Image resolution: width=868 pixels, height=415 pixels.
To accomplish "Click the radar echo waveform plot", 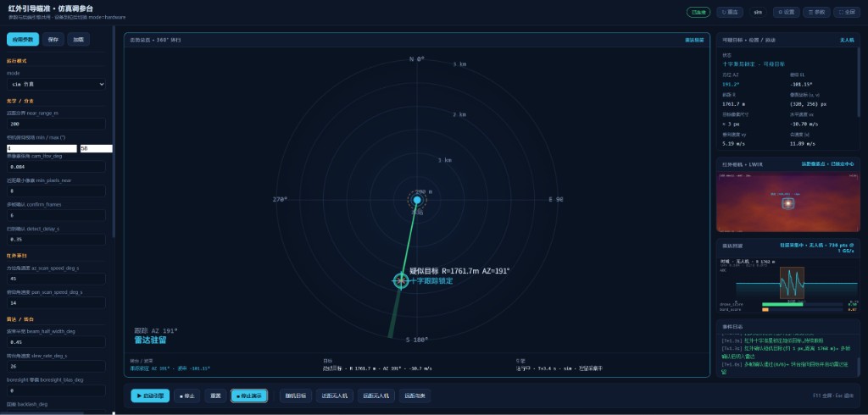I will point(788,283).
